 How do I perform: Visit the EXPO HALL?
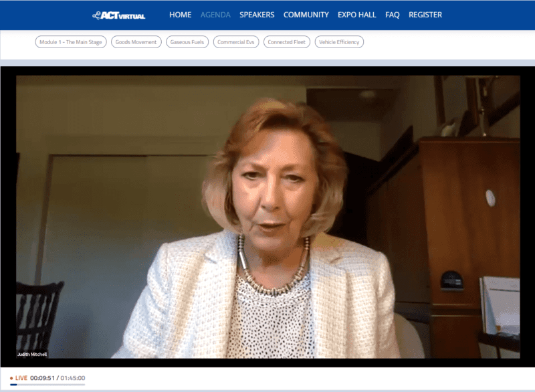(357, 15)
